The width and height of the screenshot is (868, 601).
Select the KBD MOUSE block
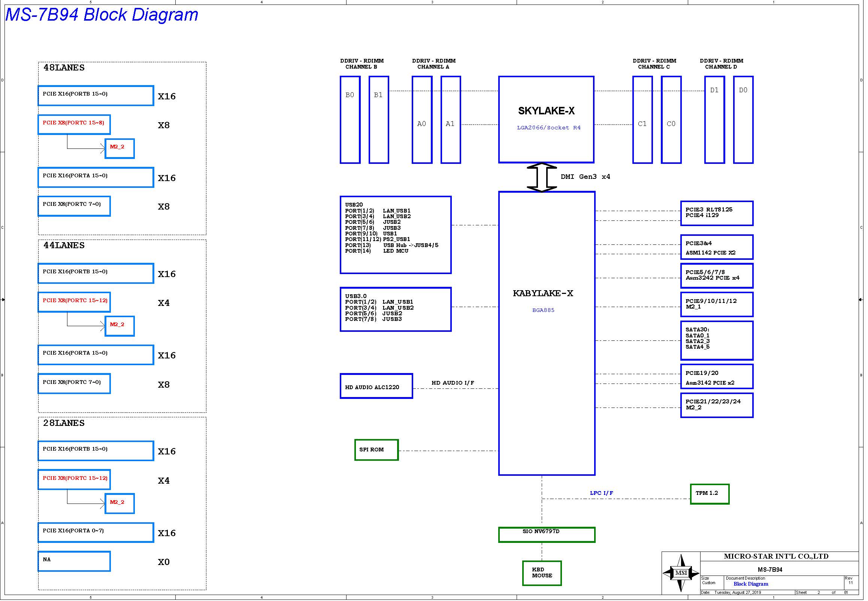point(542,573)
